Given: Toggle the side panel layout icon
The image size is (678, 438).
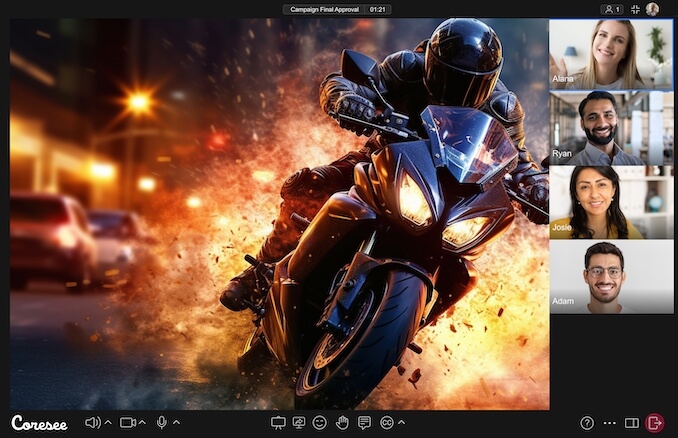Looking at the screenshot, I should click(632, 423).
